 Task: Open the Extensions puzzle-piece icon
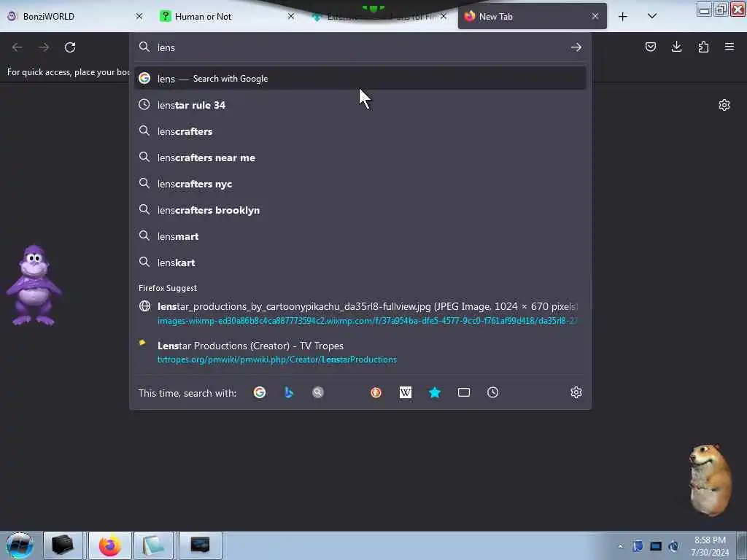(x=703, y=47)
